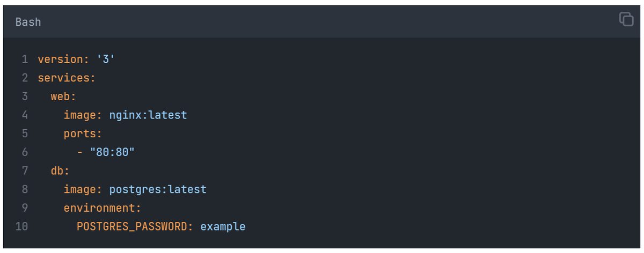644x253 pixels.
Task: Click the services: key text
Action: coord(67,78)
